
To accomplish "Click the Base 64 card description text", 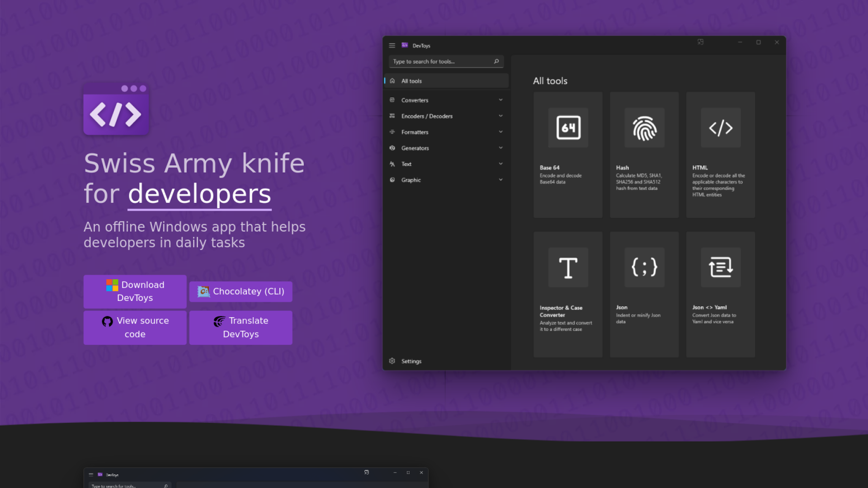I will click(x=561, y=178).
